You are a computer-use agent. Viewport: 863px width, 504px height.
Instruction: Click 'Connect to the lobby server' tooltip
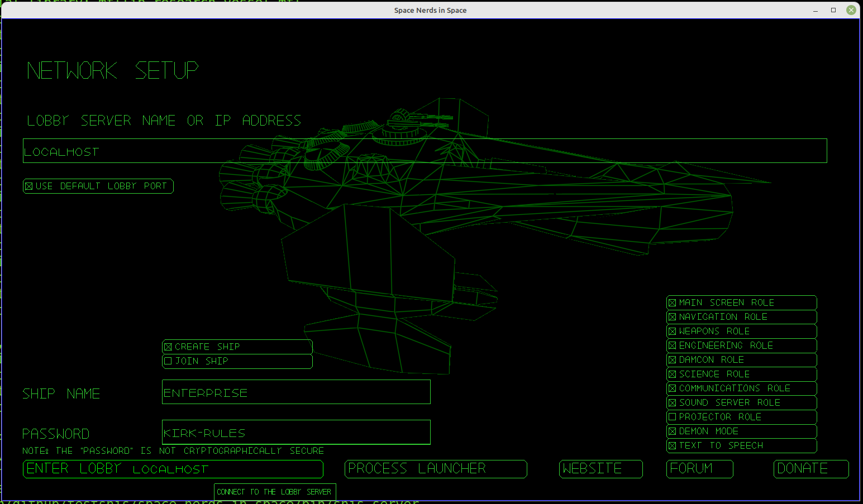(275, 492)
